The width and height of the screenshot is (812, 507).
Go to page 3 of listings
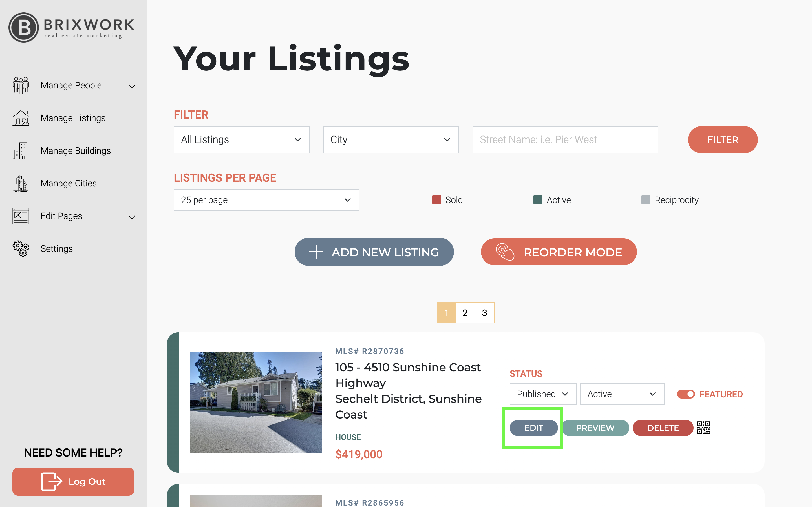484,313
